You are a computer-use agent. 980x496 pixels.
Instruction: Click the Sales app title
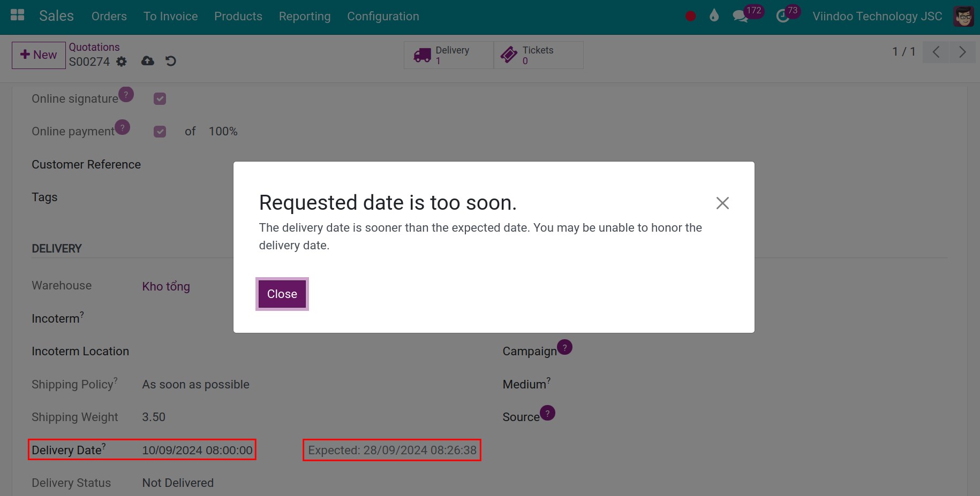pyautogui.click(x=56, y=16)
